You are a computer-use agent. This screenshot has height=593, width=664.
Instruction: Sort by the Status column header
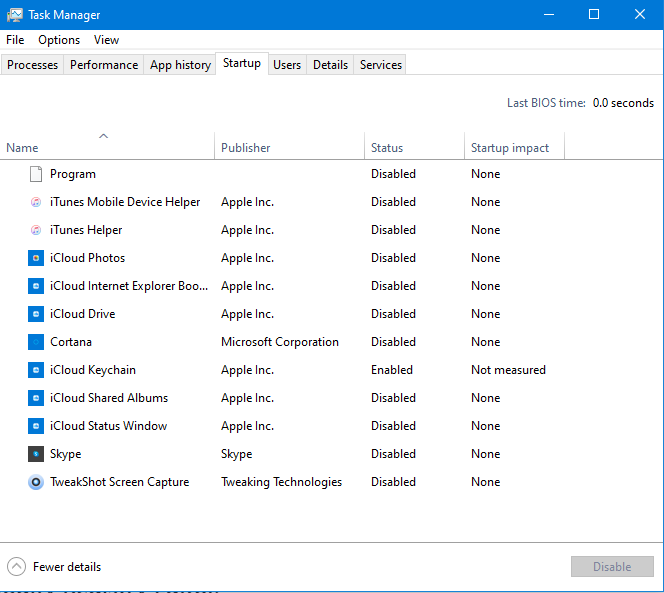tap(414, 146)
